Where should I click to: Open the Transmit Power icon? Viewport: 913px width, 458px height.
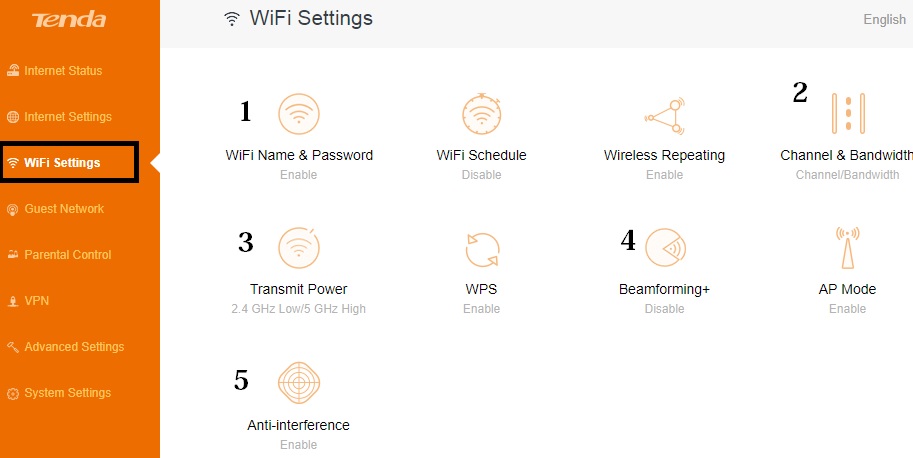click(298, 248)
